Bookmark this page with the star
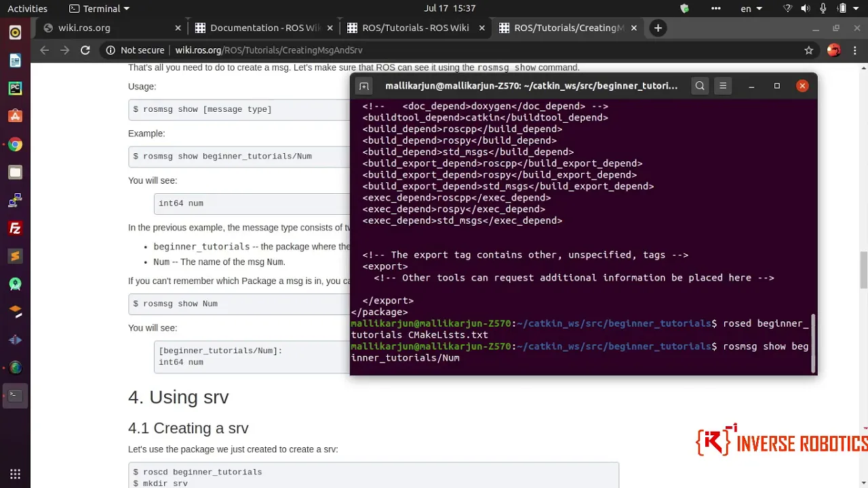868x488 pixels. point(808,50)
